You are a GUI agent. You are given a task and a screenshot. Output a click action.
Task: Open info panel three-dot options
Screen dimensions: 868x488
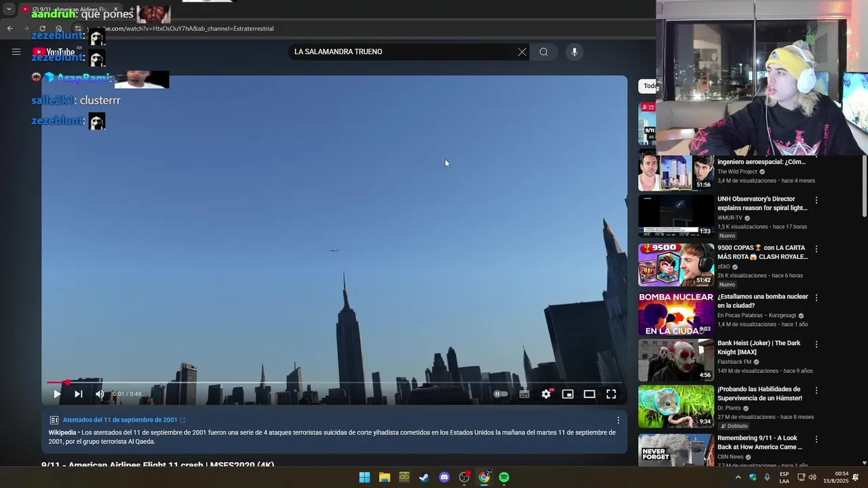[x=618, y=420]
